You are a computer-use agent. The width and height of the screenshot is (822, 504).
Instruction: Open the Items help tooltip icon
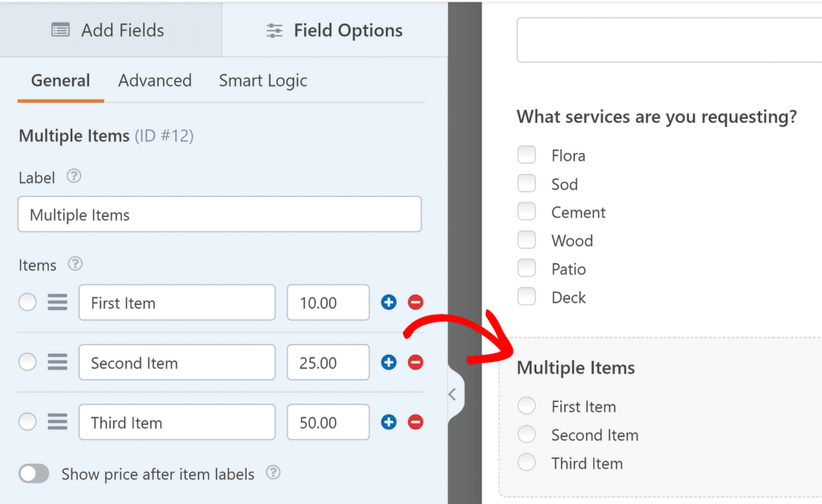(75, 263)
